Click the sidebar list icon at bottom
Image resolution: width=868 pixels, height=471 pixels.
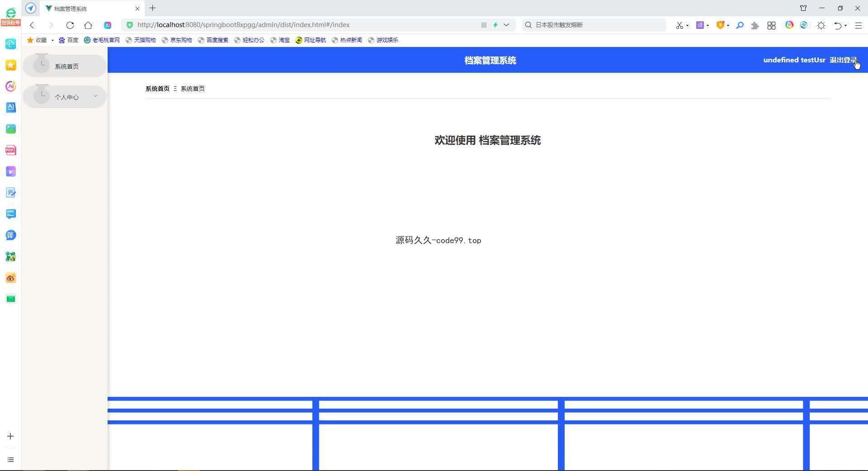10,460
